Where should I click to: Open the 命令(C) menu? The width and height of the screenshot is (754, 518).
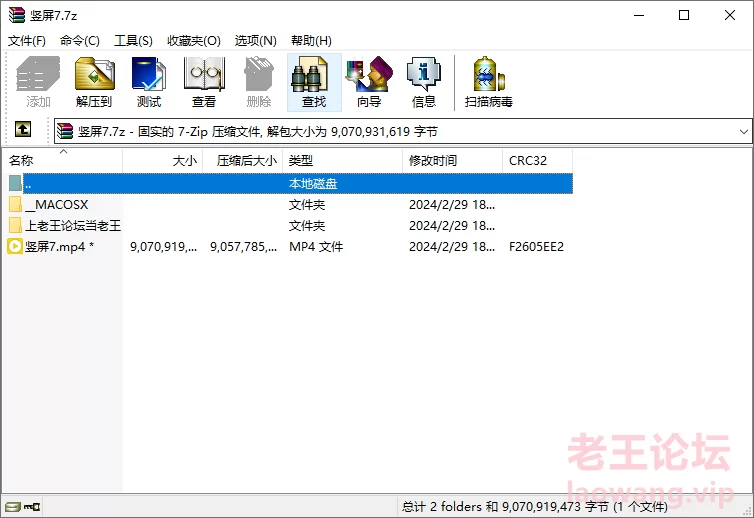tap(80, 41)
